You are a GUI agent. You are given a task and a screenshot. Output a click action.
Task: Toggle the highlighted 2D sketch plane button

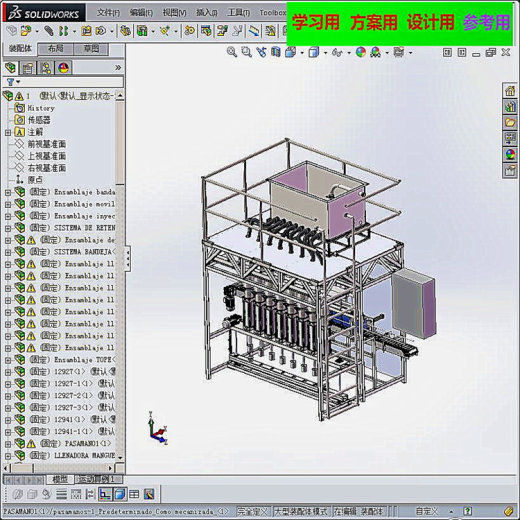tap(105, 494)
